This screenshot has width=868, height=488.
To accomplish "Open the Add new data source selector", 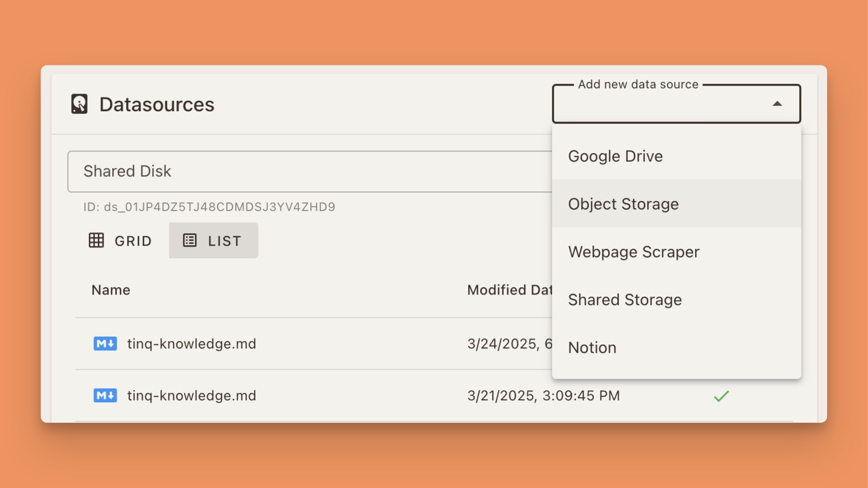I will point(676,104).
